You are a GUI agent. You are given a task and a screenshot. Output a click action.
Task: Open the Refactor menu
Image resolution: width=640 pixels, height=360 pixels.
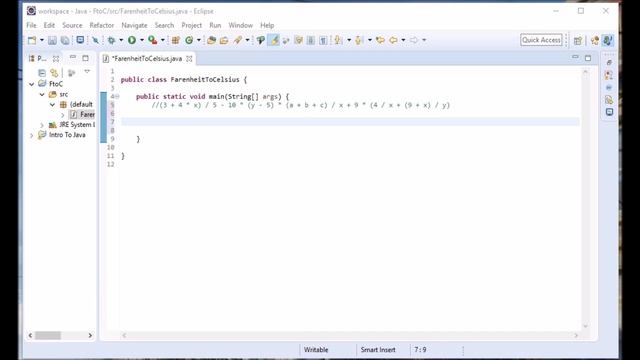(x=102, y=25)
